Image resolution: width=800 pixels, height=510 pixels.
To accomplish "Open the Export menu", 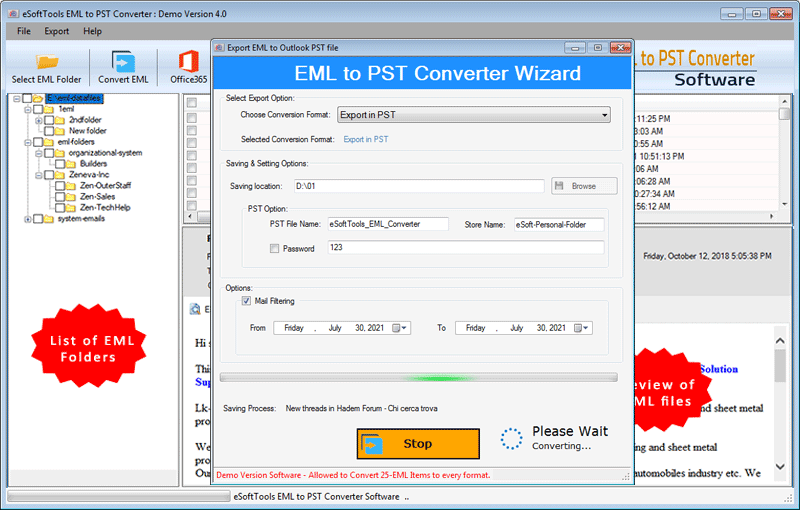I will pos(56,31).
